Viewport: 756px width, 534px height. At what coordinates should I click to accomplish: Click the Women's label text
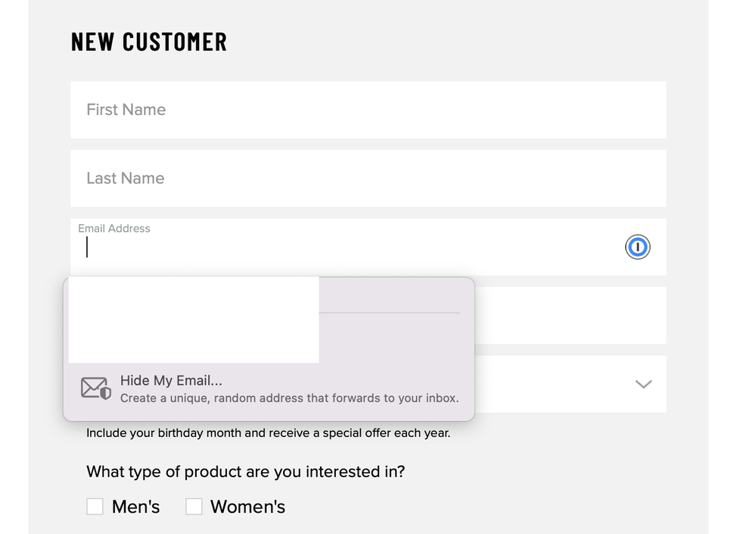tap(247, 507)
